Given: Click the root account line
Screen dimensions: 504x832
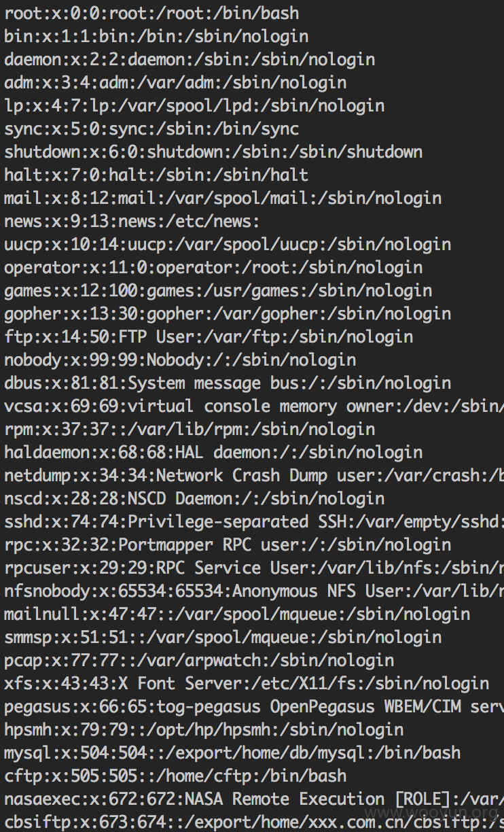Looking at the screenshot, I should [x=151, y=13].
